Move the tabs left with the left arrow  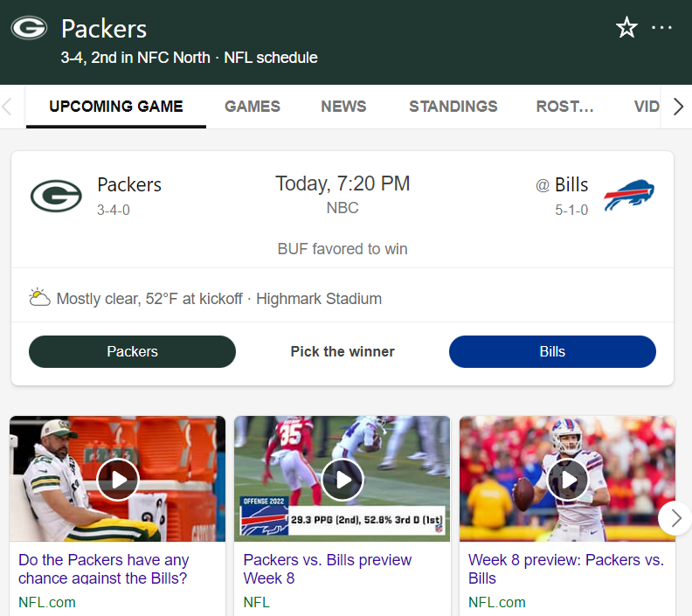7,107
